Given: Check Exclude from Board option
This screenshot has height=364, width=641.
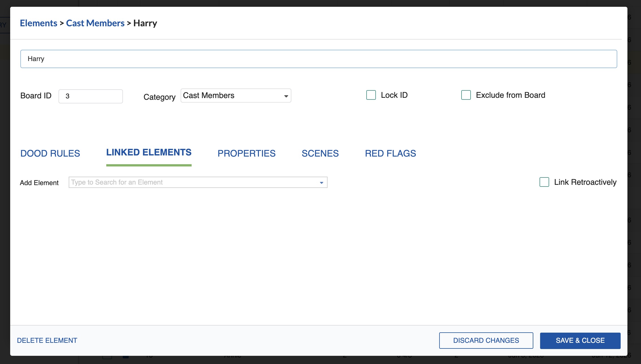Looking at the screenshot, I should pyautogui.click(x=466, y=95).
